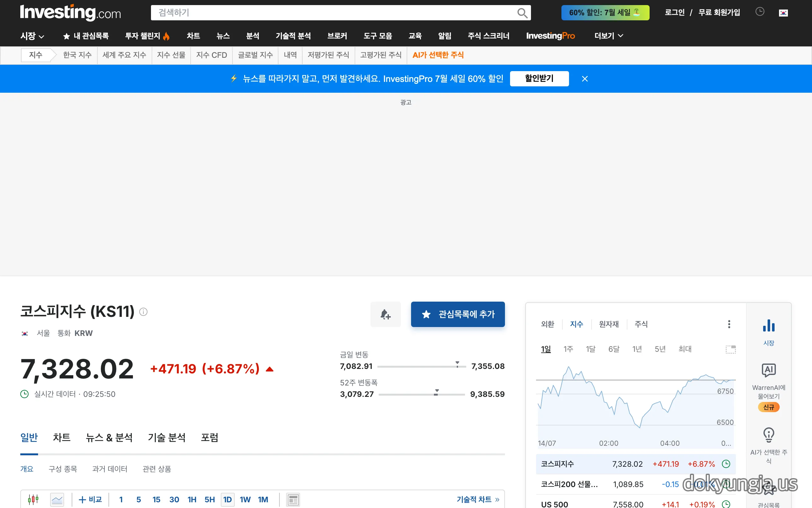Screen dimensions: 812x508
Task: Switch to 포럼 tab
Action: (x=209, y=438)
